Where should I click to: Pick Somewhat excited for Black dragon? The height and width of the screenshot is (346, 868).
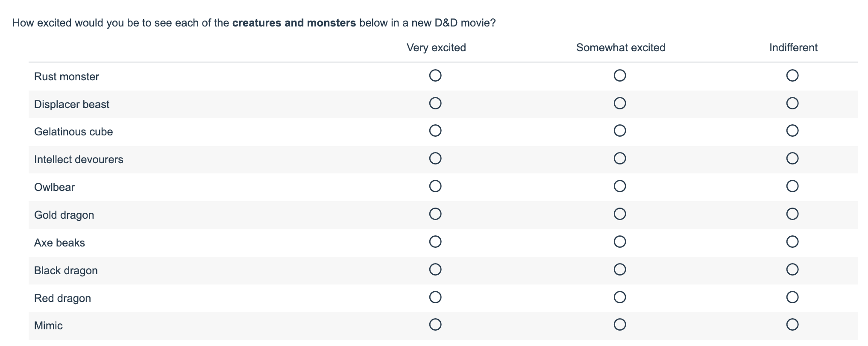pyautogui.click(x=620, y=269)
